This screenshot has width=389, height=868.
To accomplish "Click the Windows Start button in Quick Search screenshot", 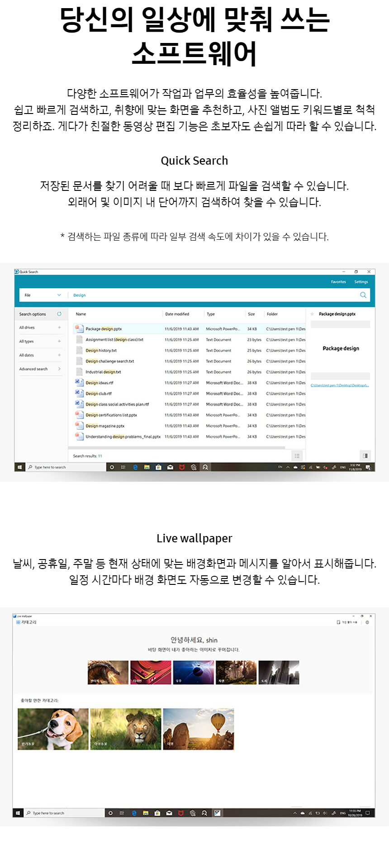I will 19,467.
